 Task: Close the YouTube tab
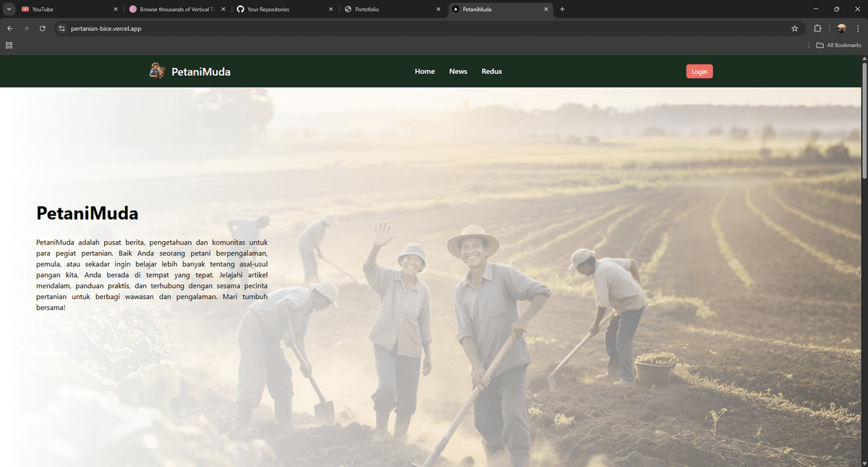(115, 9)
